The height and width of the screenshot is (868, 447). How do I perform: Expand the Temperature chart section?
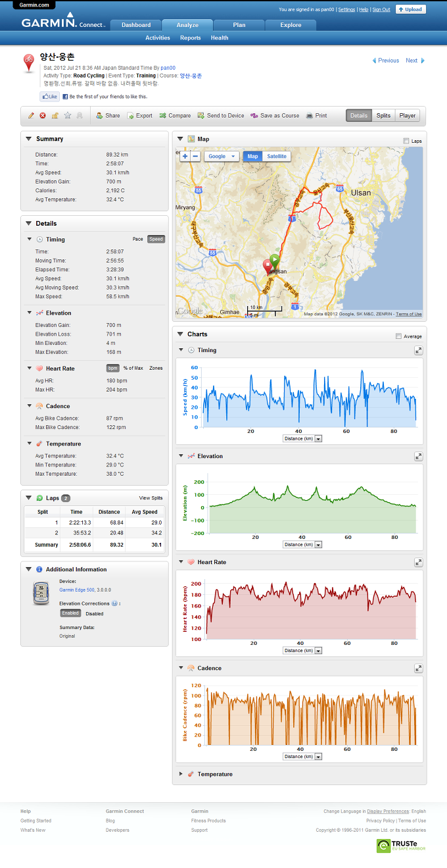pos(181,774)
